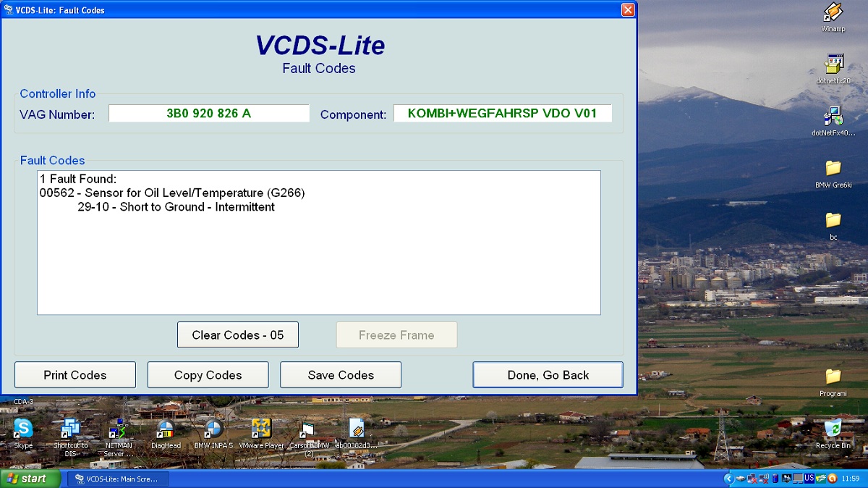Viewport: 868px width, 488px height.
Task: Click the Clear Codes - 05 button
Action: [x=237, y=335]
